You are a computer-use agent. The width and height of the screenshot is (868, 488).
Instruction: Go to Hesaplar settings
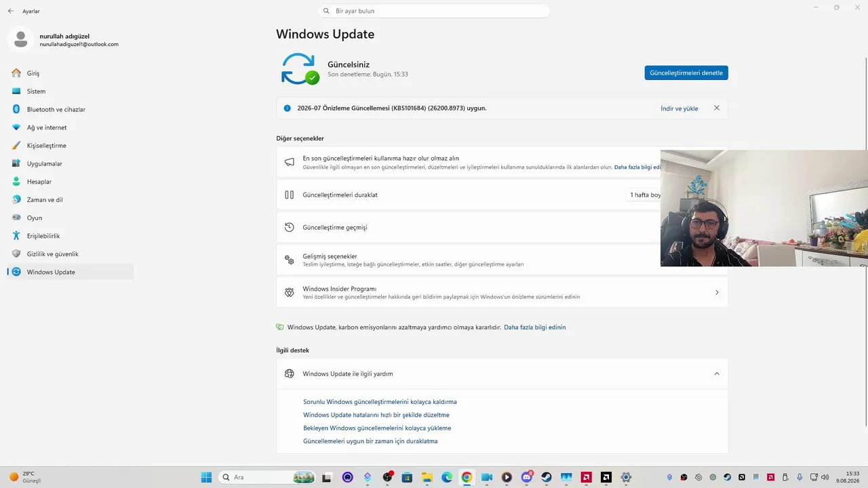(x=71, y=182)
